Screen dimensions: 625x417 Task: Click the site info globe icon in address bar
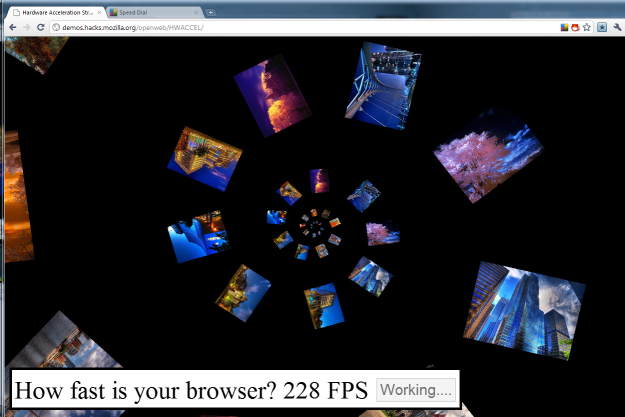(x=56, y=27)
